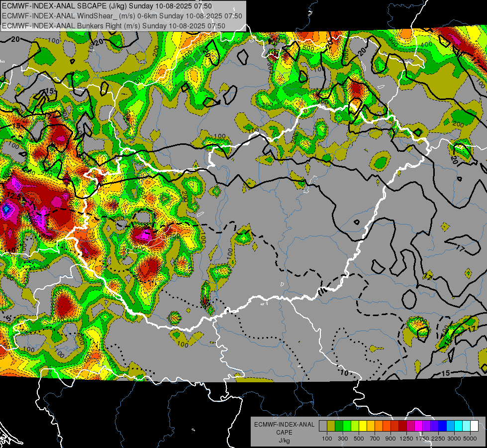Screen dimensions: 487x448
Task: Click the gray legend swatch below 100
Action: point(323,426)
